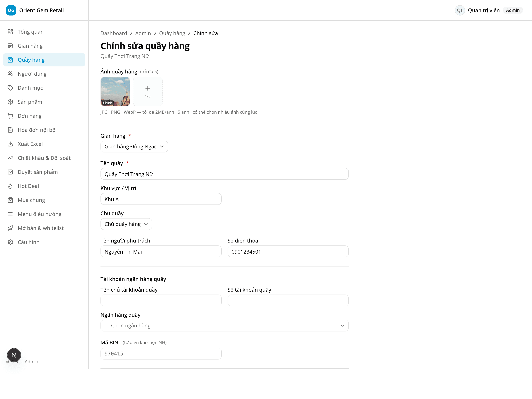Select Chiết khấu & Đối soát menu item

(x=44, y=158)
